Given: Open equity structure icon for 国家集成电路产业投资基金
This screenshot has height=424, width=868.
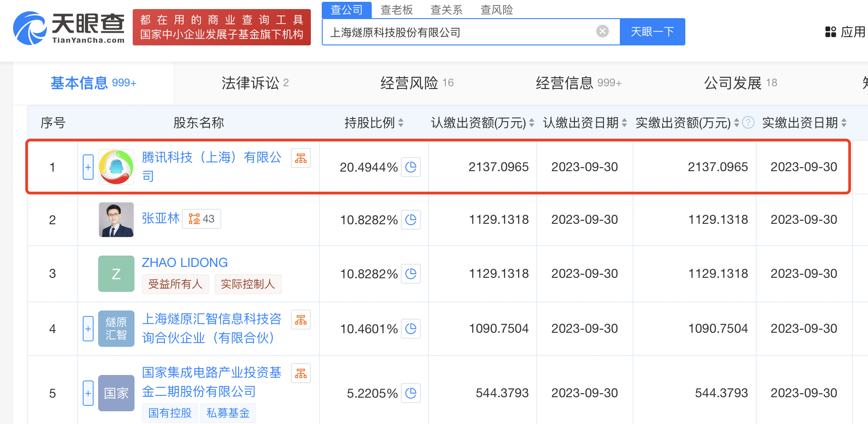Looking at the screenshot, I should pyautogui.click(x=301, y=374).
